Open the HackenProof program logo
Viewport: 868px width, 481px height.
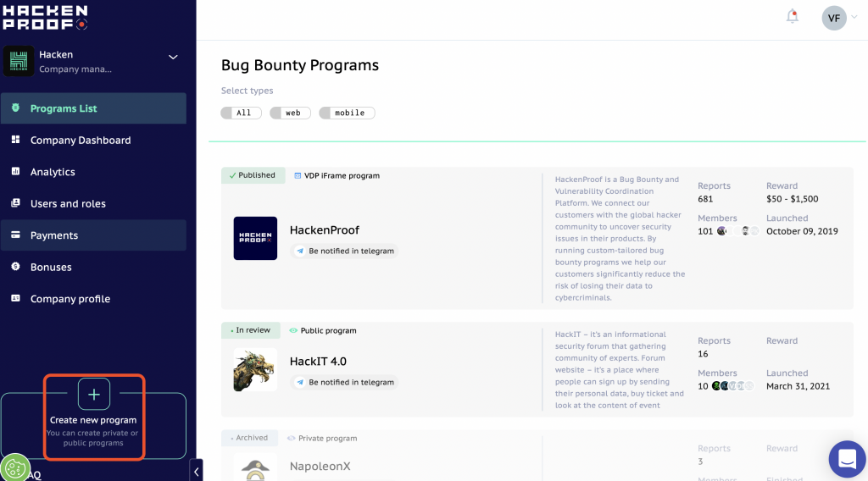coord(255,238)
